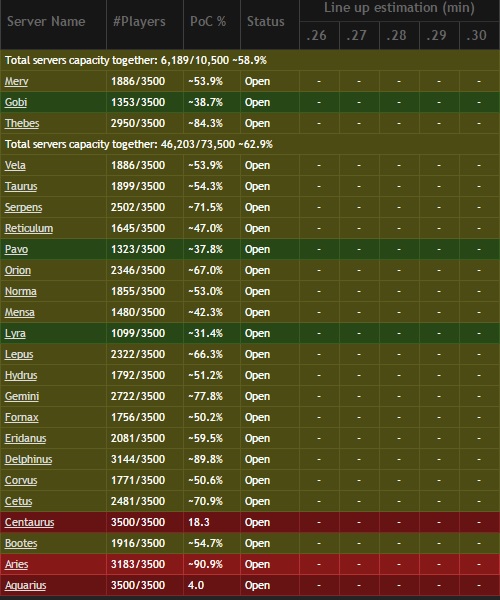Click the .28 column header
The width and height of the screenshot is (500, 600).
point(396,36)
